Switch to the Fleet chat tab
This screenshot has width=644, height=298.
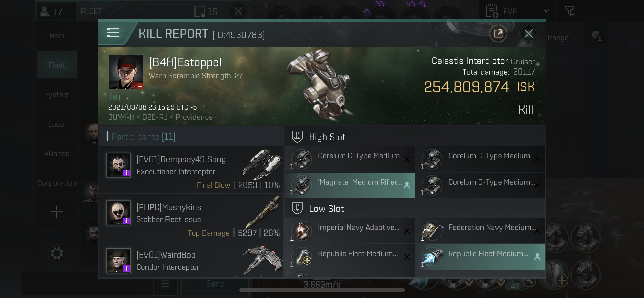click(56, 65)
